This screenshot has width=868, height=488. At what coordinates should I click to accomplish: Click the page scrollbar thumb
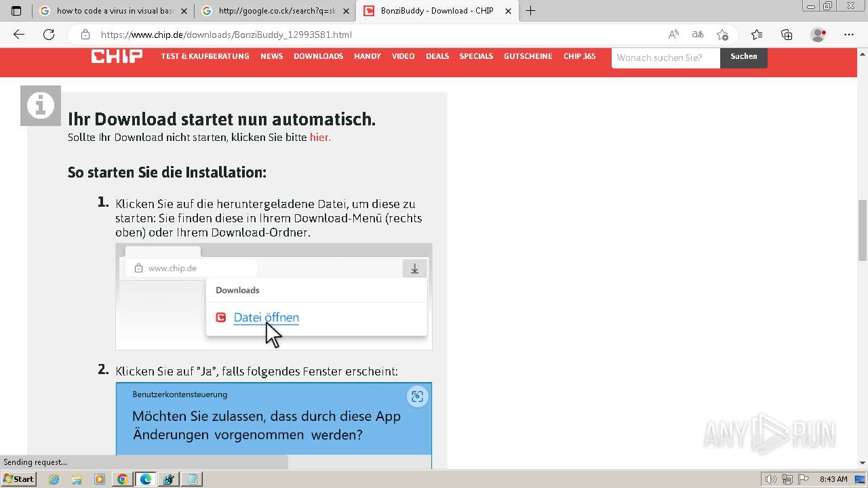(863, 230)
